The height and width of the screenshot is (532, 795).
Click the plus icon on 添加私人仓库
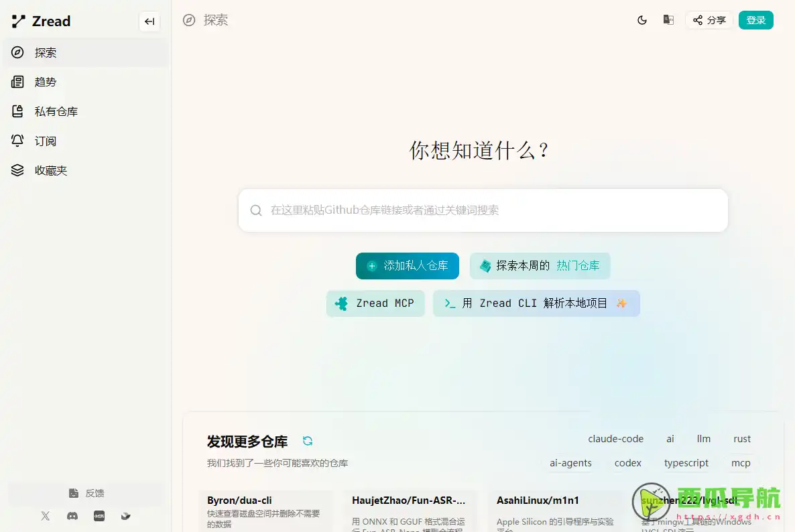(x=371, y=266)
